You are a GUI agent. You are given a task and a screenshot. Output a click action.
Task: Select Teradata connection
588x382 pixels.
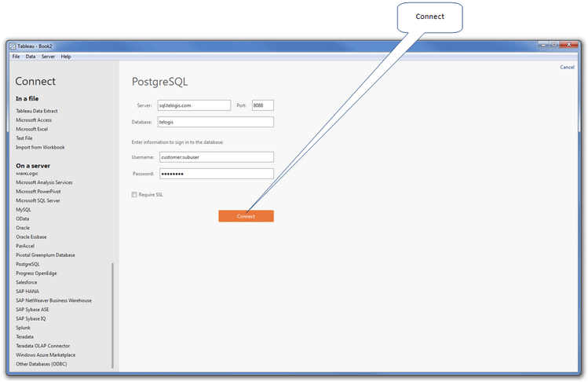coord(25,336)
